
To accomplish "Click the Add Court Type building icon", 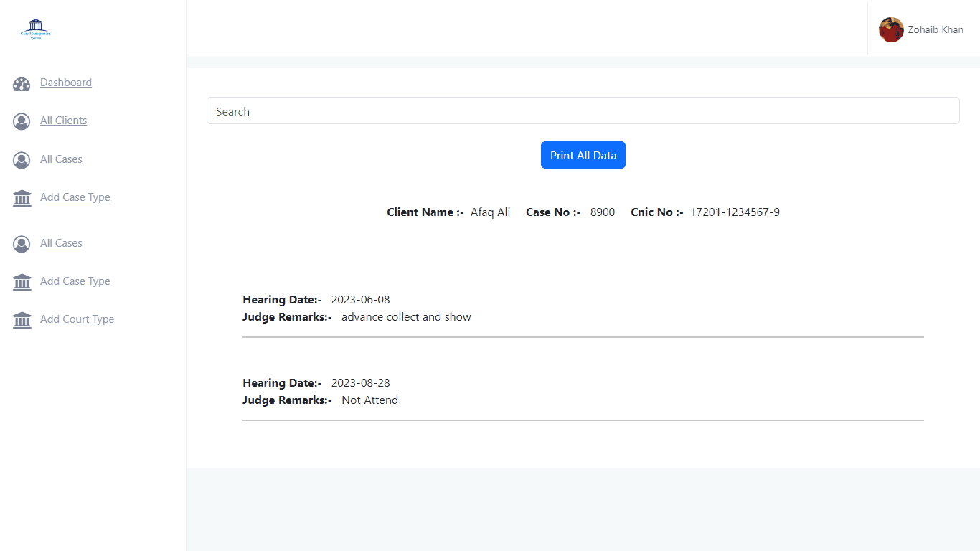I will pos(22,320).
